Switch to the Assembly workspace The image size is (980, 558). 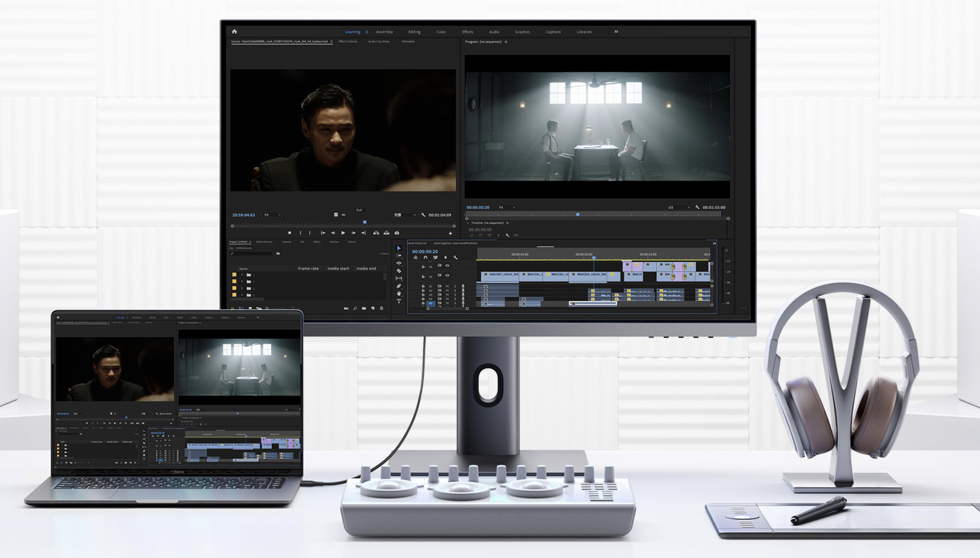click(x=384, y=32)
